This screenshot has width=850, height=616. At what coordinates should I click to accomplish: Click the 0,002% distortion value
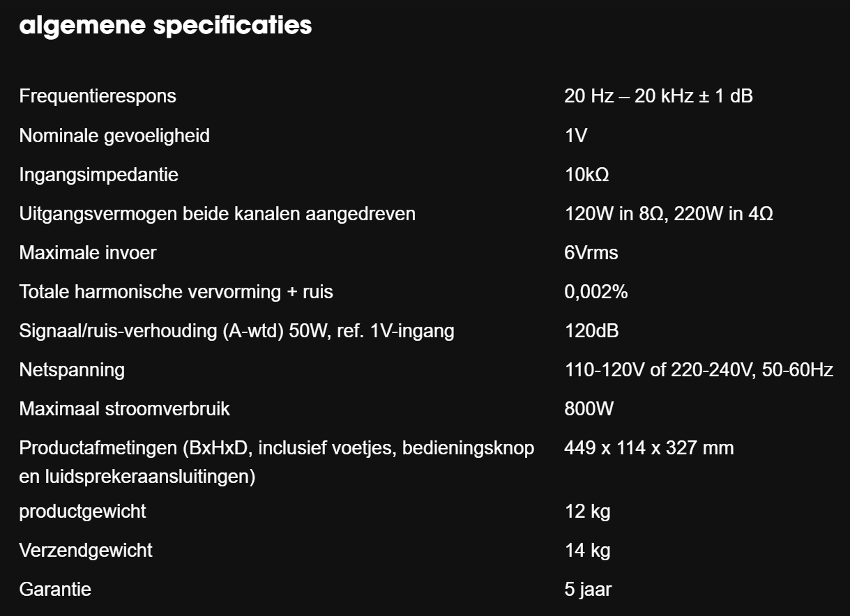(x=595, y=292)
